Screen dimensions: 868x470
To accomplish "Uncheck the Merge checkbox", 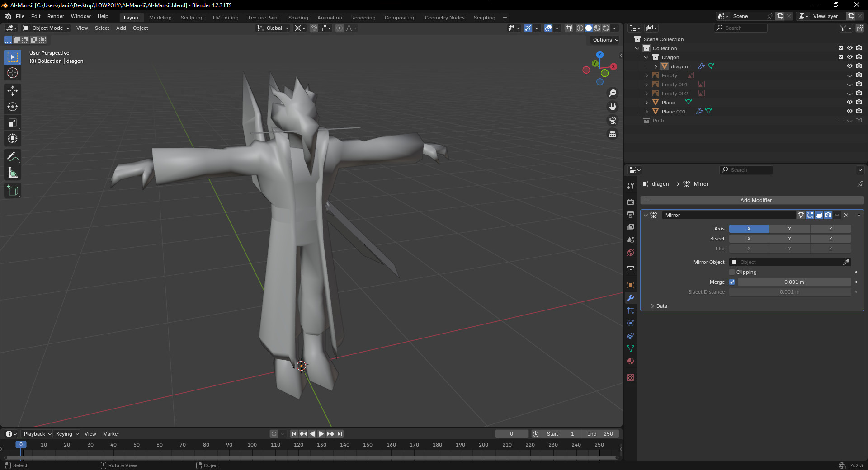I will [732, 282].
